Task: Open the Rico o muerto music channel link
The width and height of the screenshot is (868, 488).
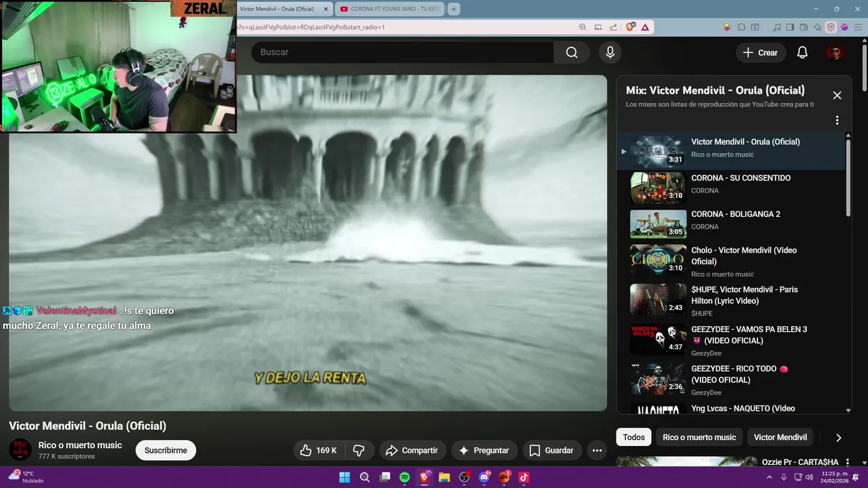Action: coord(80,445)
